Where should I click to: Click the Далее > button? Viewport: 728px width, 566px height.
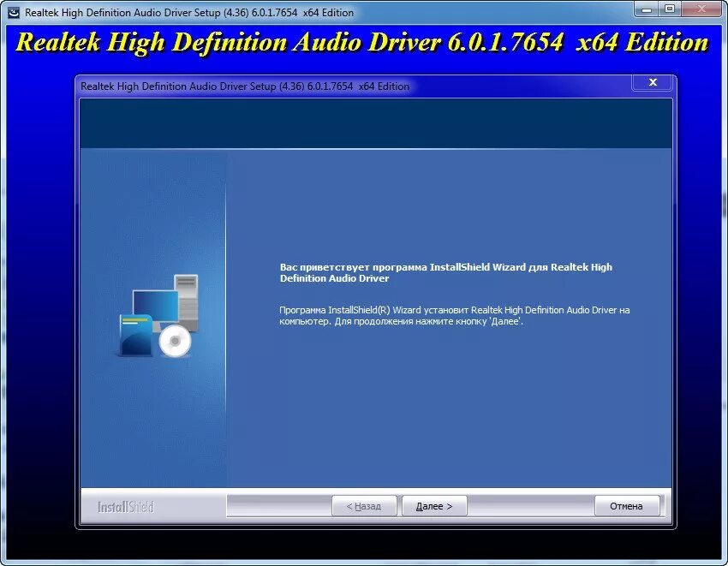[x=434, y=506]
